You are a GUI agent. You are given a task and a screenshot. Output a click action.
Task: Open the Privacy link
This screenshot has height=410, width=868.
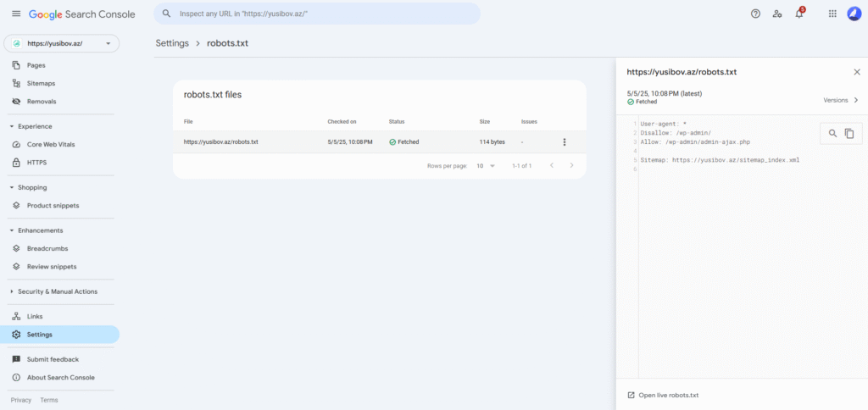pyautogui.click(x=21, y=400)
